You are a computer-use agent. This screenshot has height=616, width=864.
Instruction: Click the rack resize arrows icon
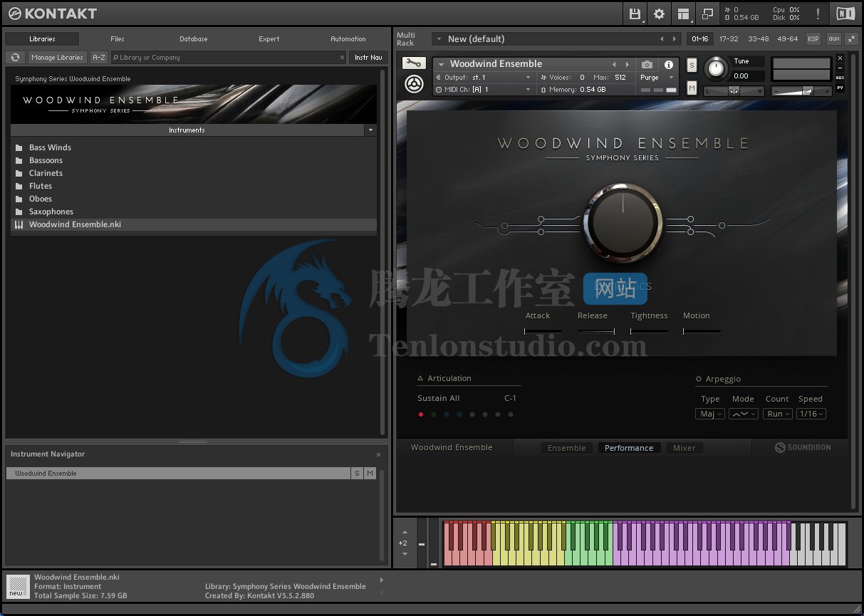851,39
